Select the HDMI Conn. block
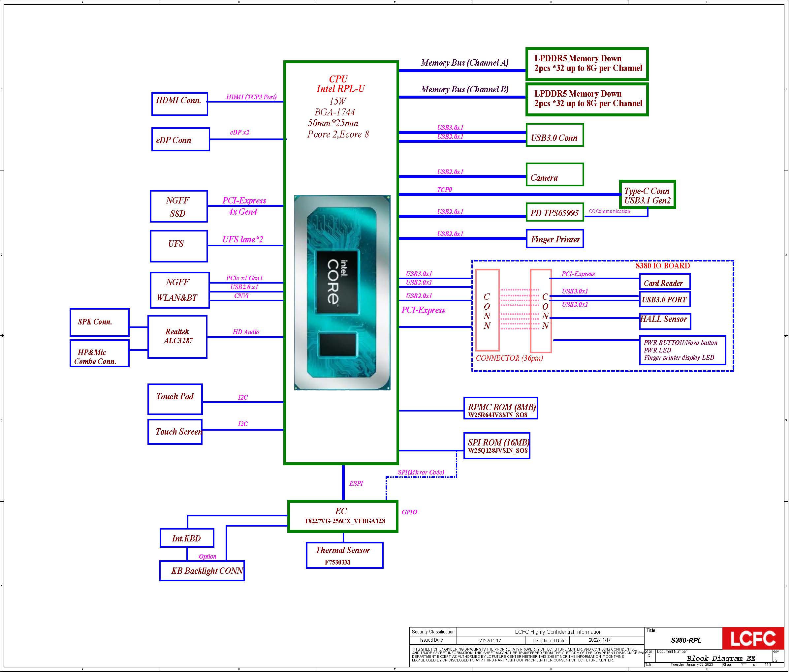Image resolution: width=792 pixels, height=672 pixels. (179, 104)
